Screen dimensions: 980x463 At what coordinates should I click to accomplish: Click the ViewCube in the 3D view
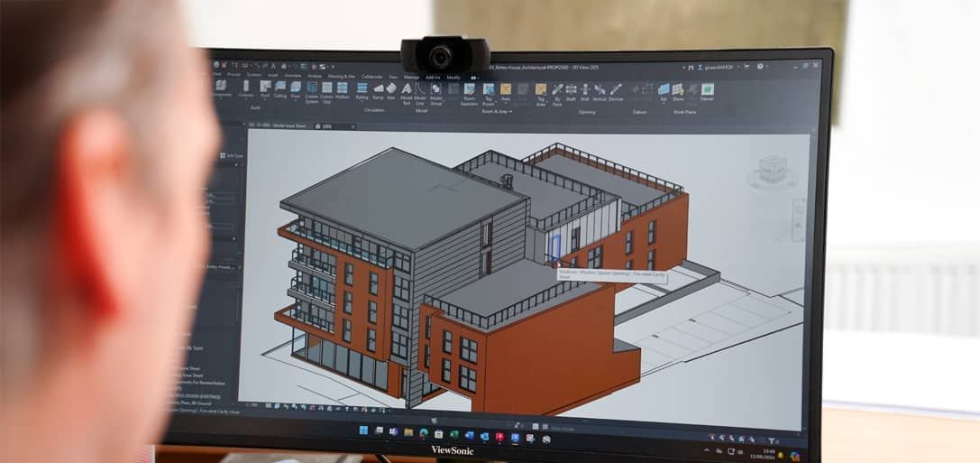[x=772, y=169]
